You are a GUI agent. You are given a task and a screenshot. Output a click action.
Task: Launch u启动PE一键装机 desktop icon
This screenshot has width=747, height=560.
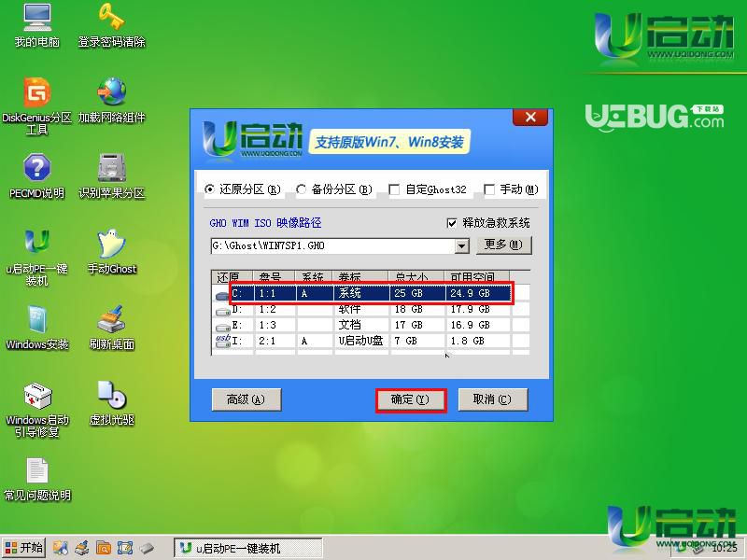coord(36,258)
